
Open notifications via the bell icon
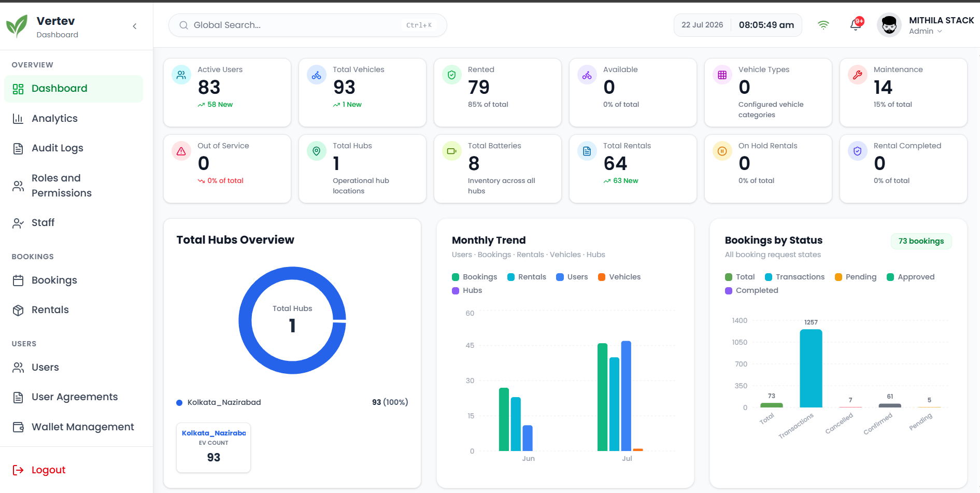(x=856, y=25)
